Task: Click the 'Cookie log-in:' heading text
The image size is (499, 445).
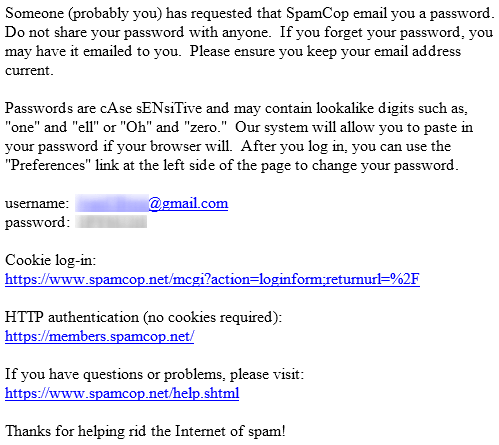Action: tap(50, 260)
